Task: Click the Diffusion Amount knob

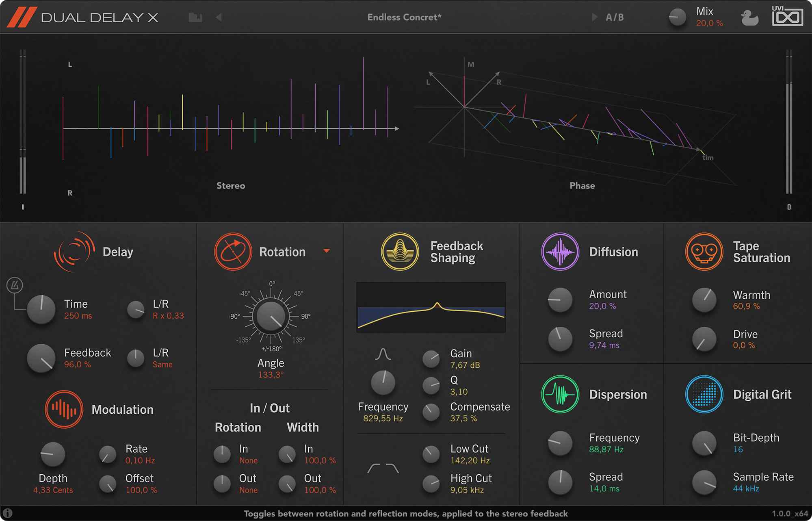Action: 560,300
